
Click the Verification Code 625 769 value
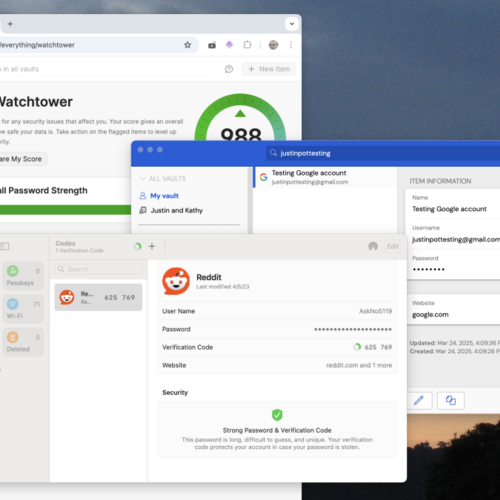coord(378,347)
